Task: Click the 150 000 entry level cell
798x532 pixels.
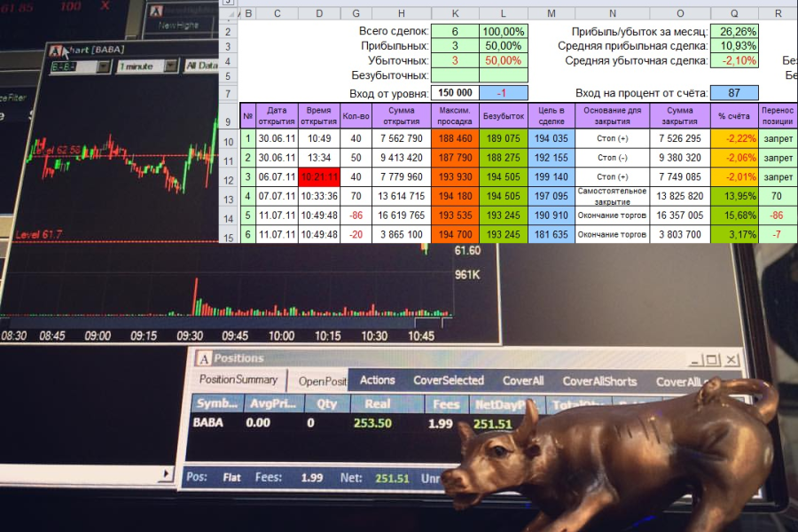Action: 455,92
